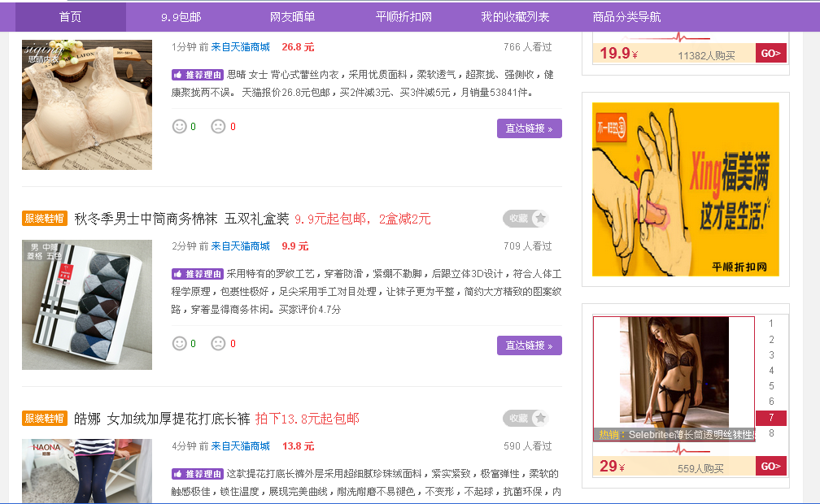
Task: Click the 766 人看过 view count
Action: (x=528, y=47)
